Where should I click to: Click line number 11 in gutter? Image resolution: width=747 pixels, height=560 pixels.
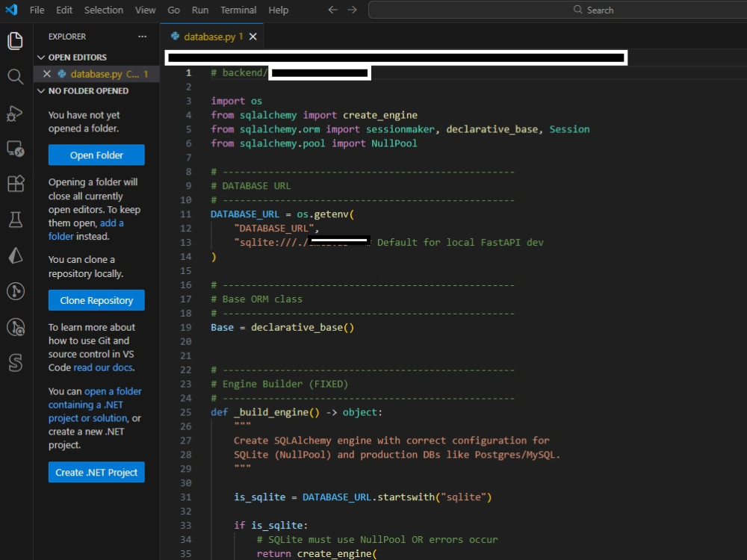click(x=186, y=214)
